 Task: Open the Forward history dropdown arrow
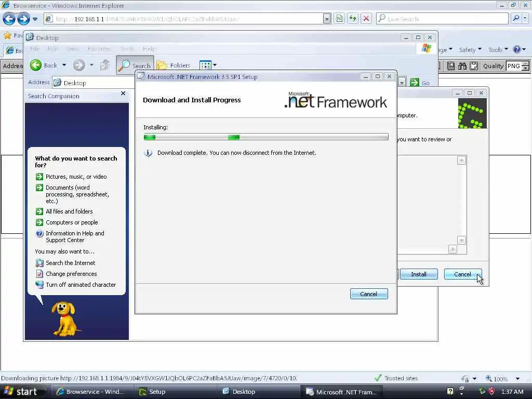(91, 65)
